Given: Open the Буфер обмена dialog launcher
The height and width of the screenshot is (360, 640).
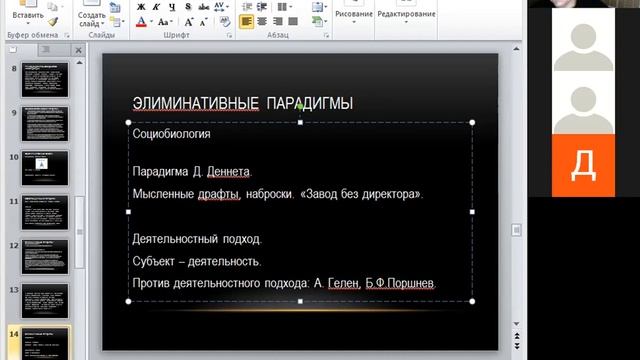Looking at the screenshot, I should (x=67, y=36).
